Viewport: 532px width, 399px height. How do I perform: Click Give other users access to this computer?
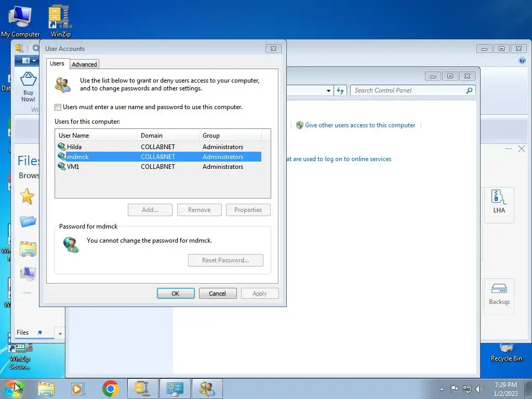click(360, 125)
